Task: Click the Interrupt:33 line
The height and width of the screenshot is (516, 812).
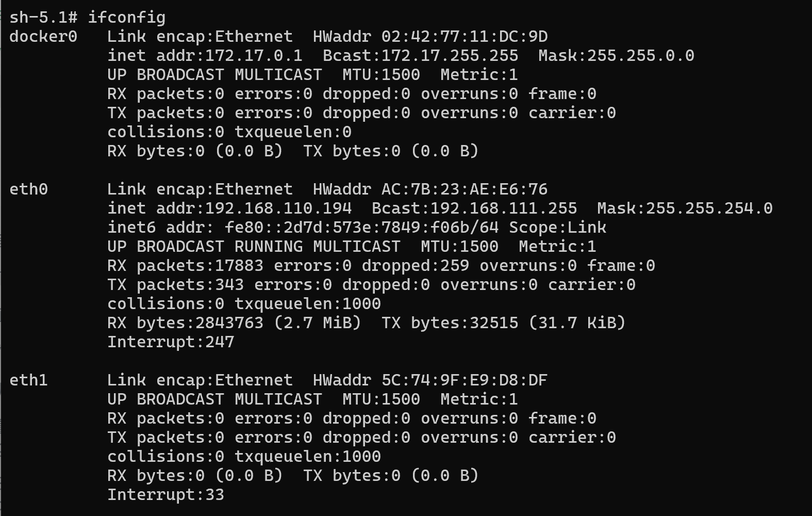Action: point(166,495)
